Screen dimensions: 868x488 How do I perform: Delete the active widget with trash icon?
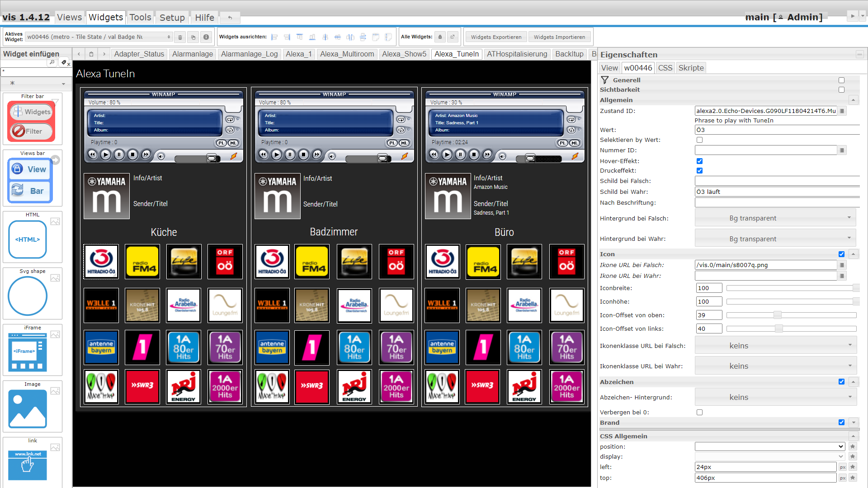click(x=180, y=37)
